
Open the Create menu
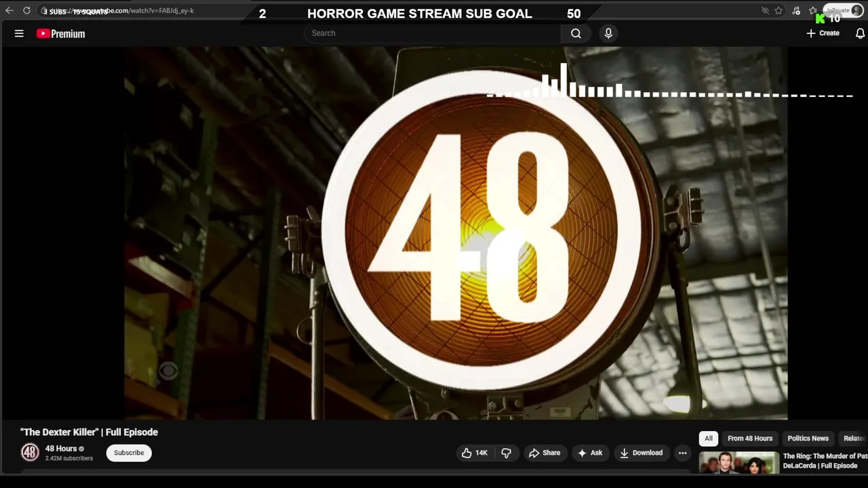coord(823,33)
